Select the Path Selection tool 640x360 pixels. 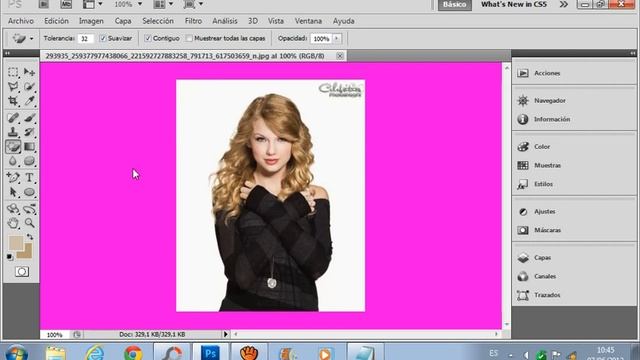[x=13, y=192]
